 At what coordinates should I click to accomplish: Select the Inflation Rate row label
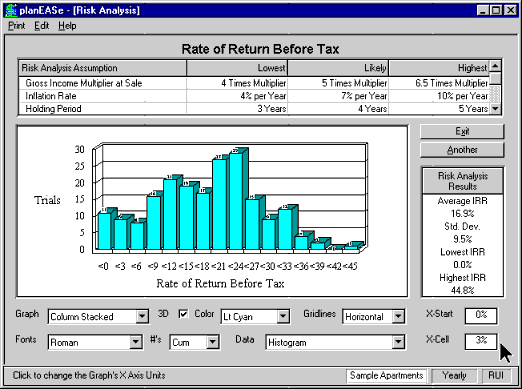point(51,96)
